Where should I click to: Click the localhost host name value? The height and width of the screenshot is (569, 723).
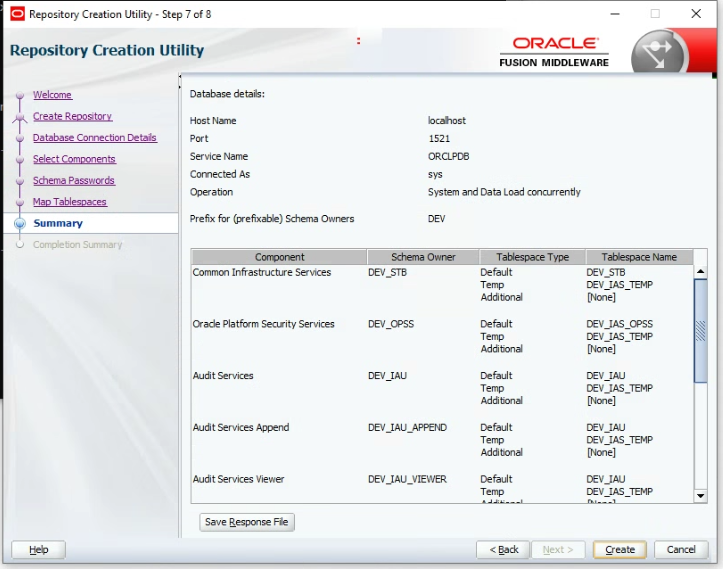(x=447, y=121)
